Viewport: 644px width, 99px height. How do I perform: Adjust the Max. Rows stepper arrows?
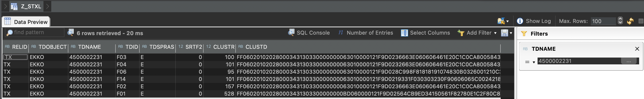[620, 21]
